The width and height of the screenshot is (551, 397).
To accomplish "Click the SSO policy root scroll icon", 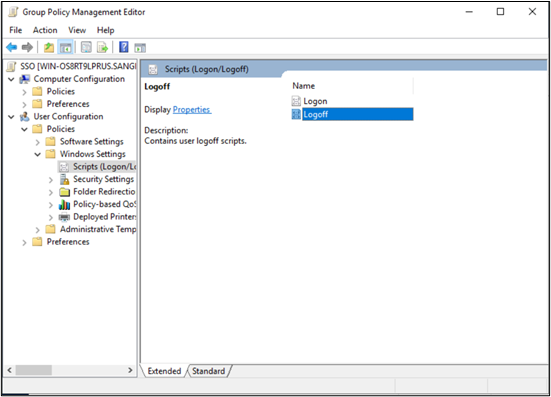I will pyautogui.click(x=12, y=66).
